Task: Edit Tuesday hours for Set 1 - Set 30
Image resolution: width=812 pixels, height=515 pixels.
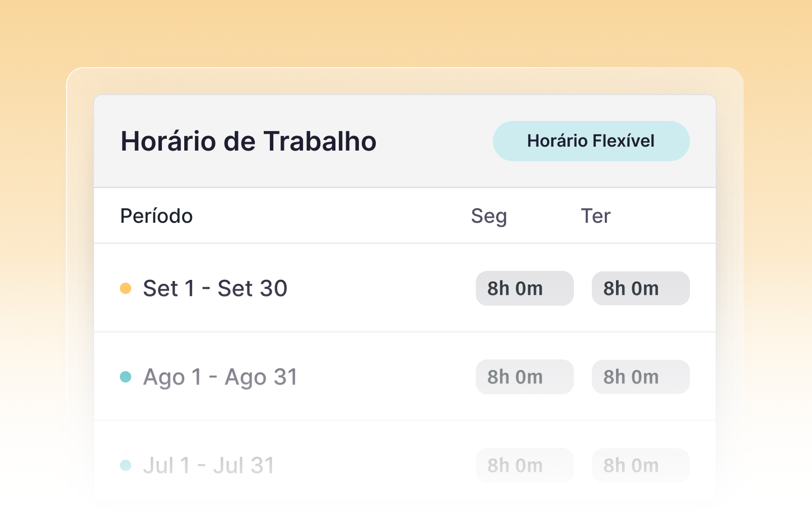Action: pos(640,288)
